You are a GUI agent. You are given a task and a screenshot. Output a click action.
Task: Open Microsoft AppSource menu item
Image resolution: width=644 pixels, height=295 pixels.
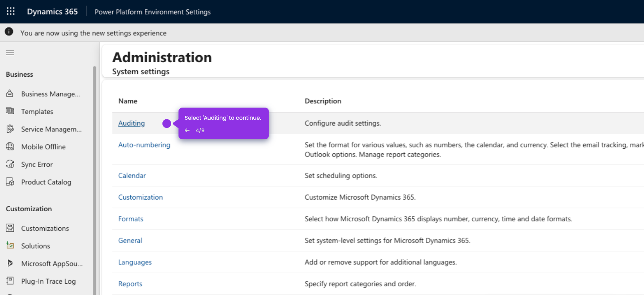52,264
